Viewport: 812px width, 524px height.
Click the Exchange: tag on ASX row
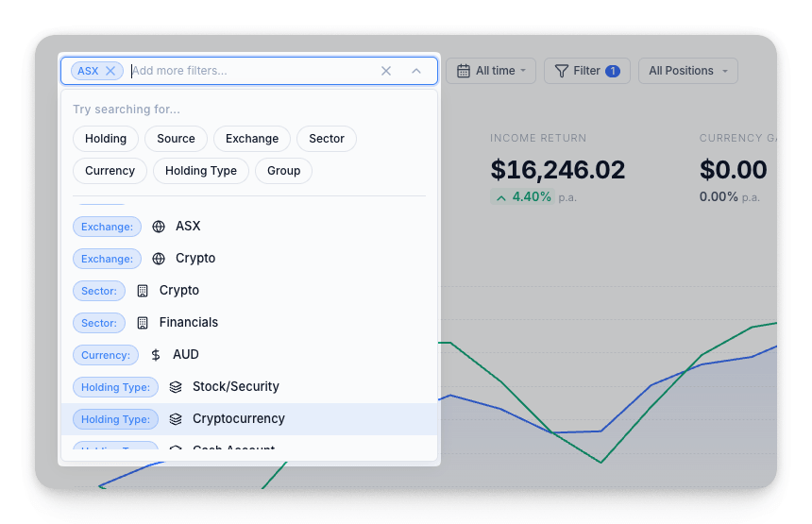(108, 227)
